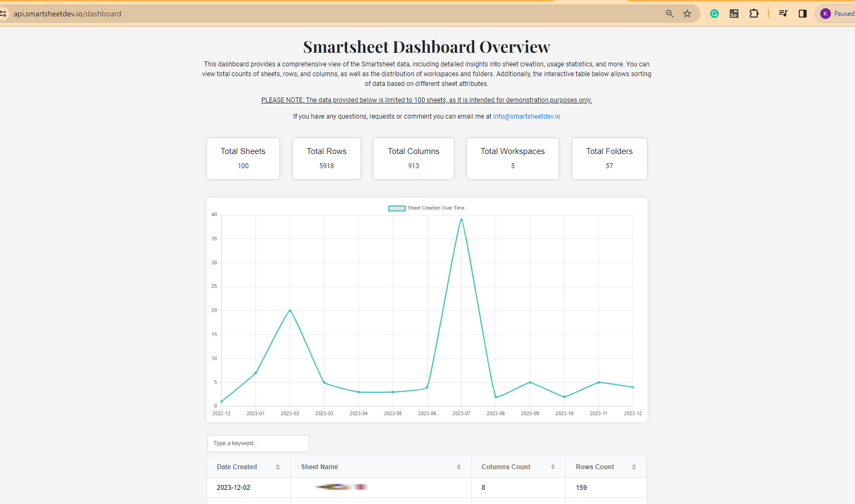Image resolution: width=855 pixels, height=504 pixels.
Task: Click the 2023-09 data point on chart
Action: click(x=530, y=383)
